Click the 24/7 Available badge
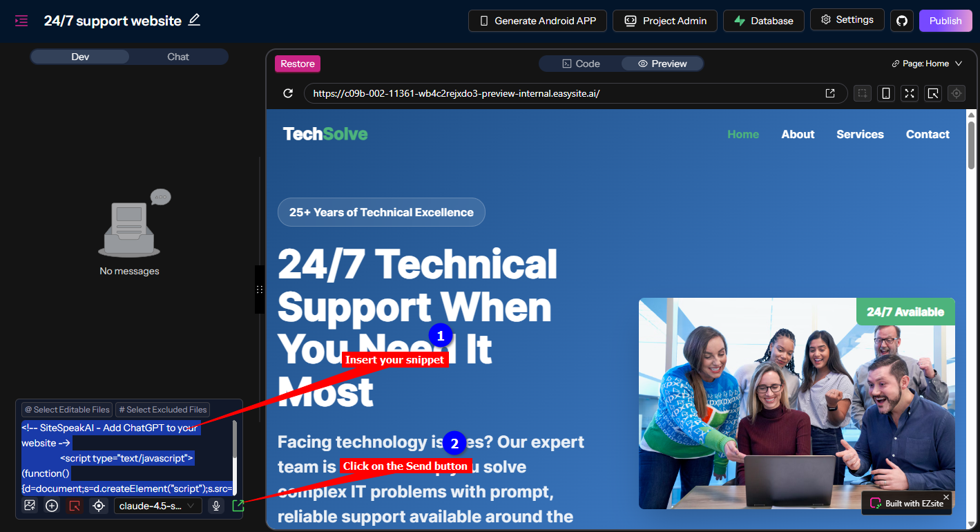980x532 pixels. coord(905,312)
